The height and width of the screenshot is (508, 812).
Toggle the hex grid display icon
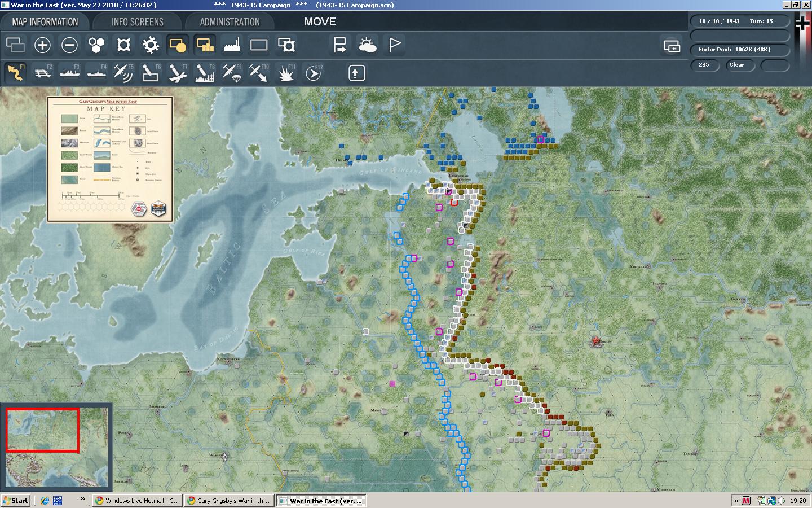(x=96, y=45)
